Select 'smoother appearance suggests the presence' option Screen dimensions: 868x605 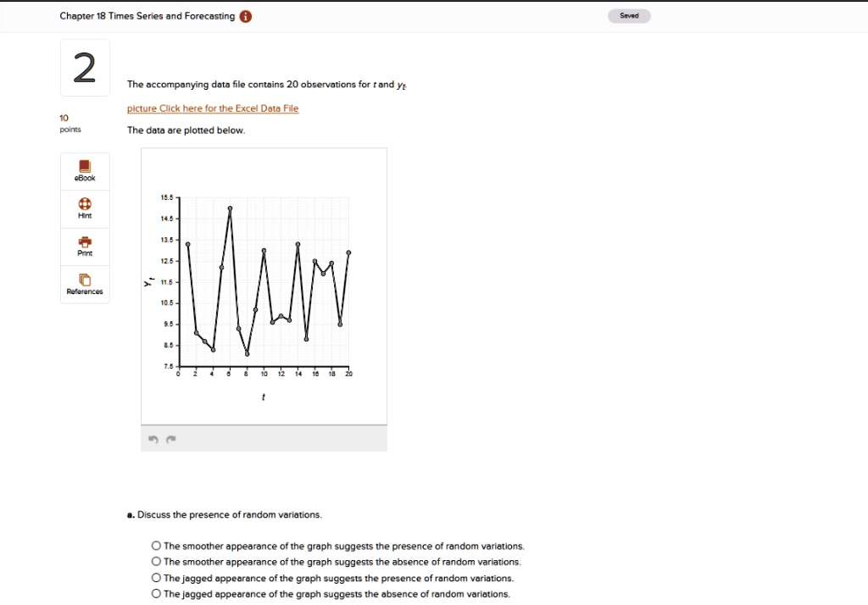[156, 546]
